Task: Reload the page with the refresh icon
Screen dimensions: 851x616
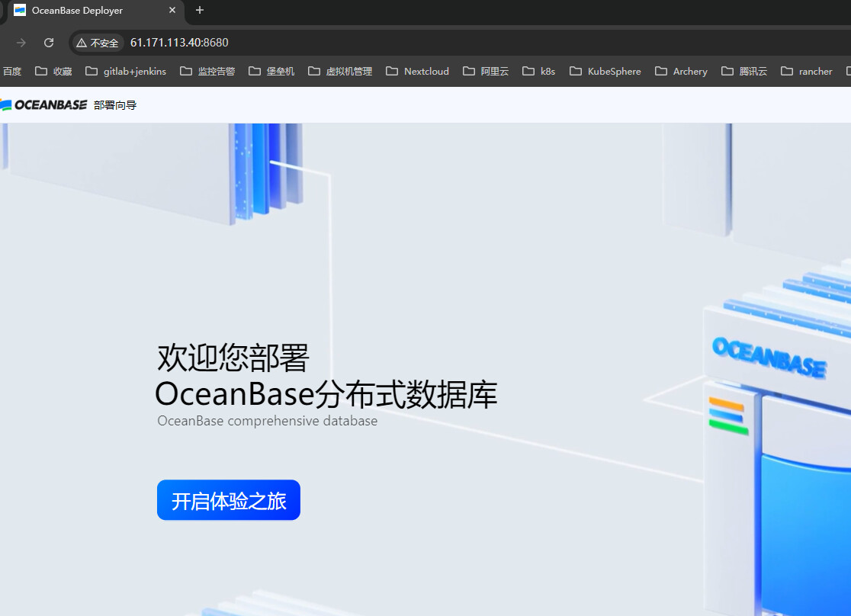Action: tap(49, 43)
